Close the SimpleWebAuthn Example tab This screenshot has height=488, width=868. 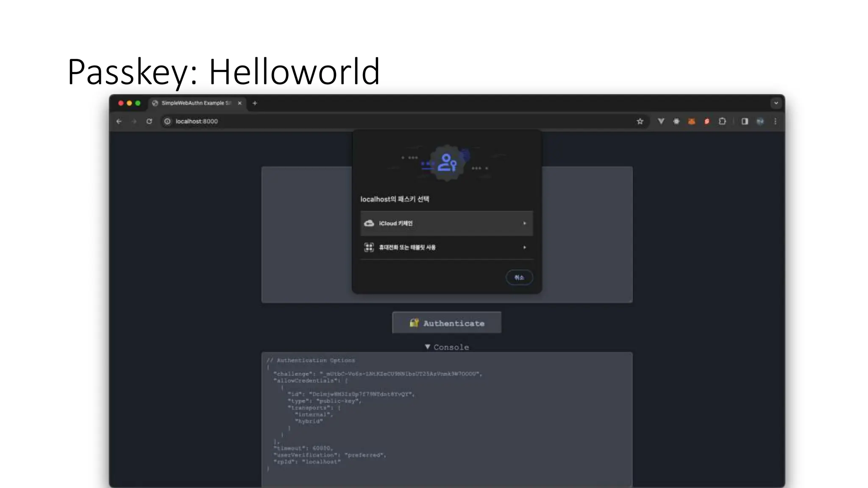click(x=239, y=103)
